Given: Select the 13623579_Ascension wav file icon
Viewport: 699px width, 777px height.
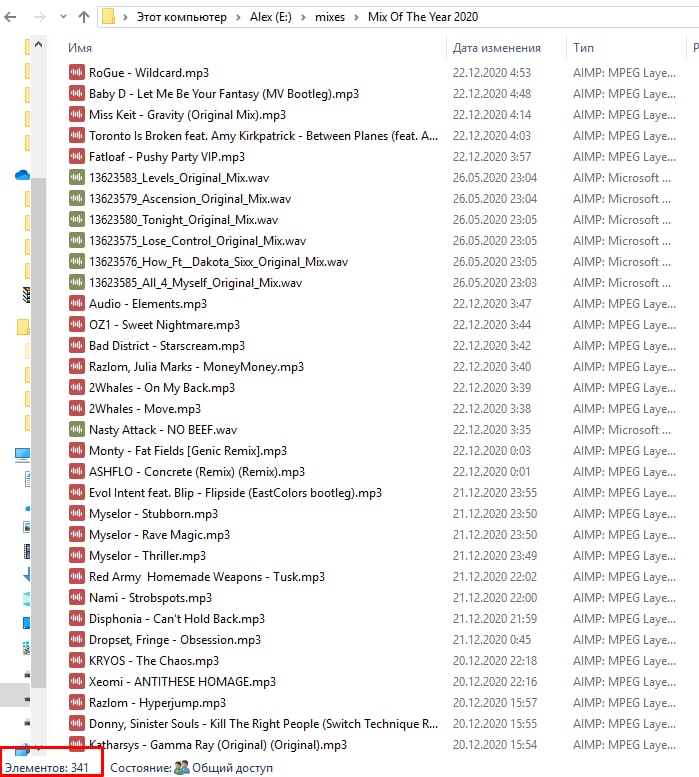Looking at the screenshot, I should (x=77, y=198).
